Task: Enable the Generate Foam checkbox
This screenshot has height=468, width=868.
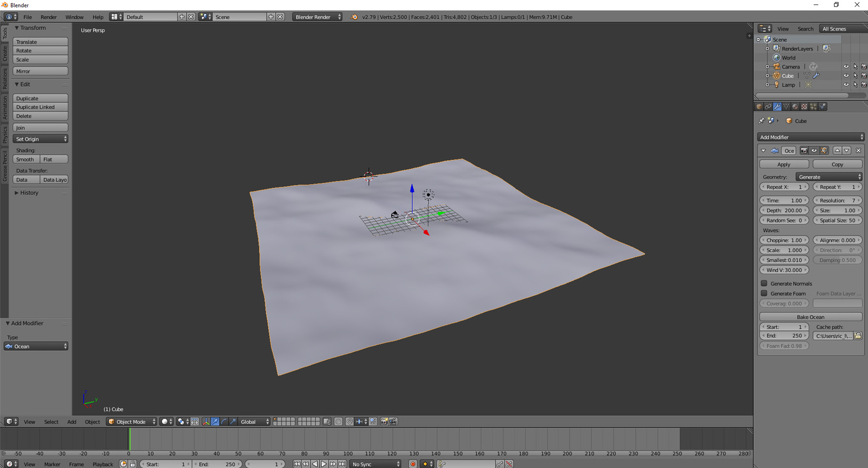Action: pyautogui.click(x=764, y=293)
